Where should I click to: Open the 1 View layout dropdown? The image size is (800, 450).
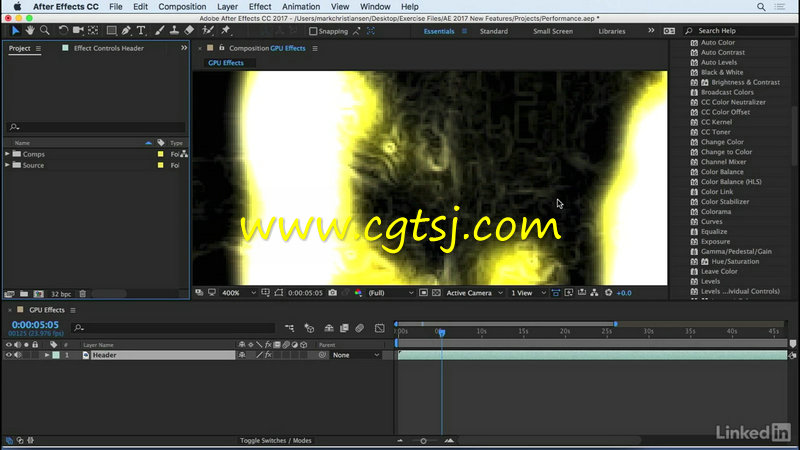529,293
